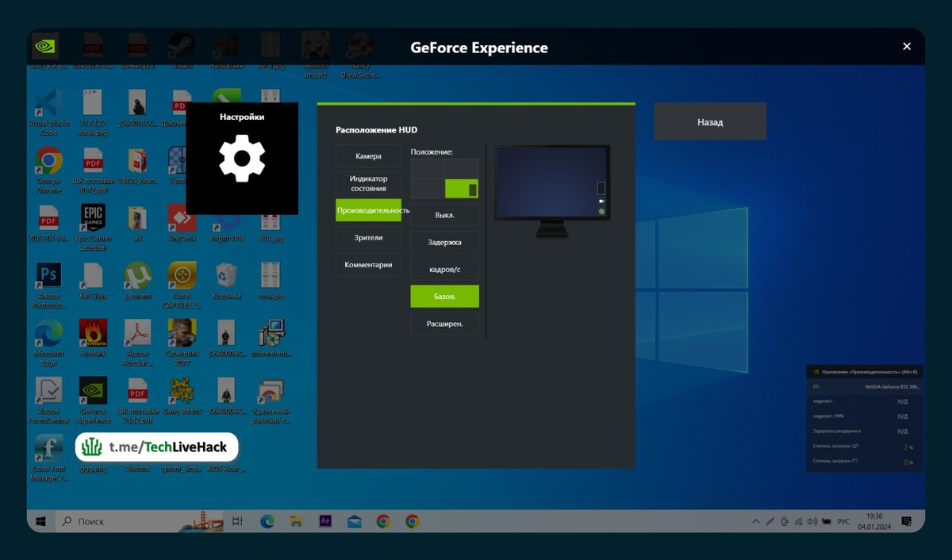Viewport: 952px width, 560px height.
Task: Click the AnyDesk desktop shortcut
Action: (x=182, y=222)
